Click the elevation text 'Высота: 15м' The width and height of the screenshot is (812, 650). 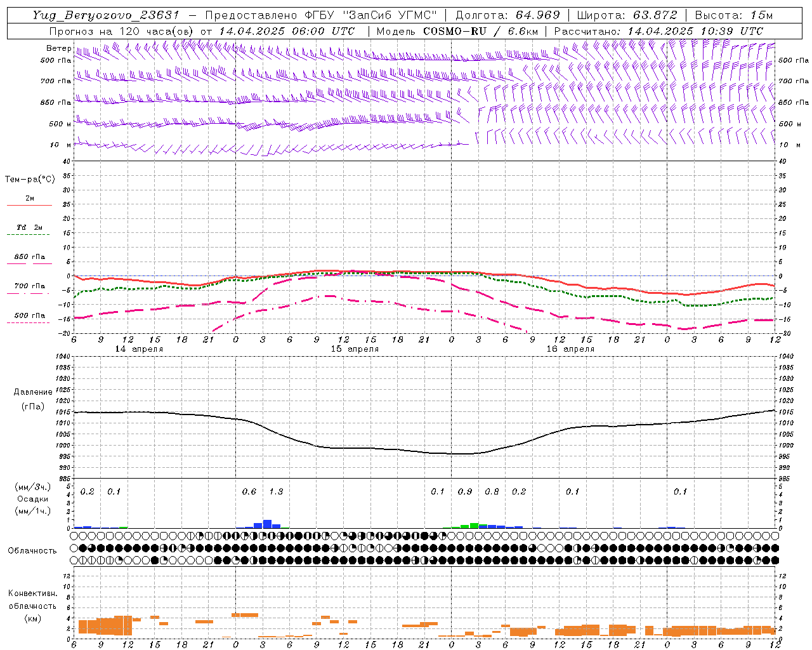point(734,15)
